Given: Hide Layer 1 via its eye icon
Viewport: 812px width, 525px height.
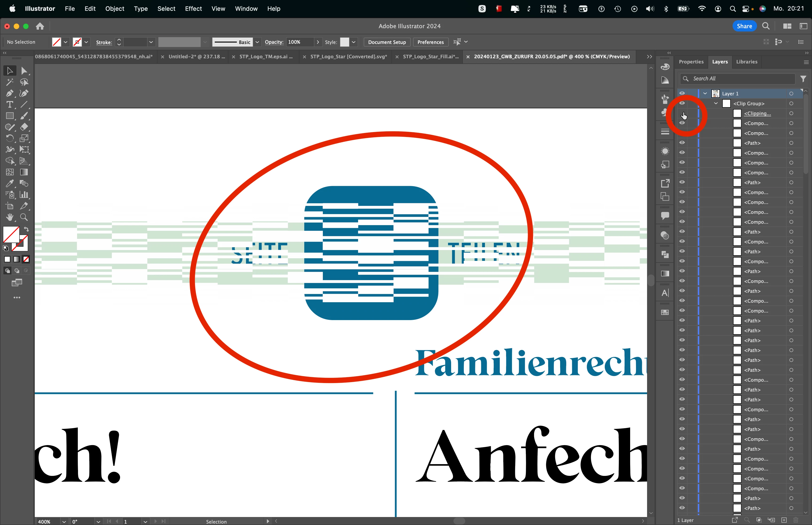Looking at the screenshot, I should 682,93.
